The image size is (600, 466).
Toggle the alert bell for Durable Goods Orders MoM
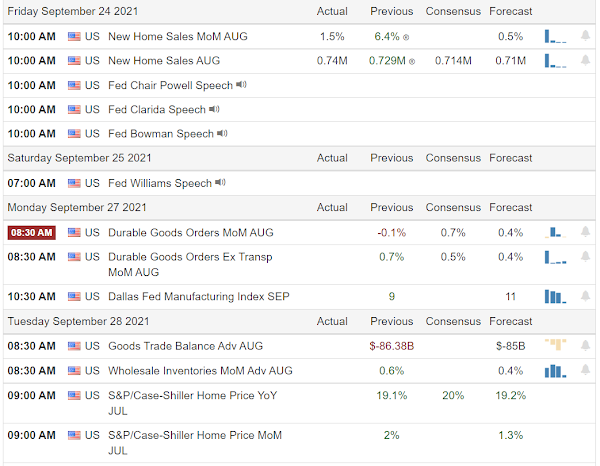585,232
